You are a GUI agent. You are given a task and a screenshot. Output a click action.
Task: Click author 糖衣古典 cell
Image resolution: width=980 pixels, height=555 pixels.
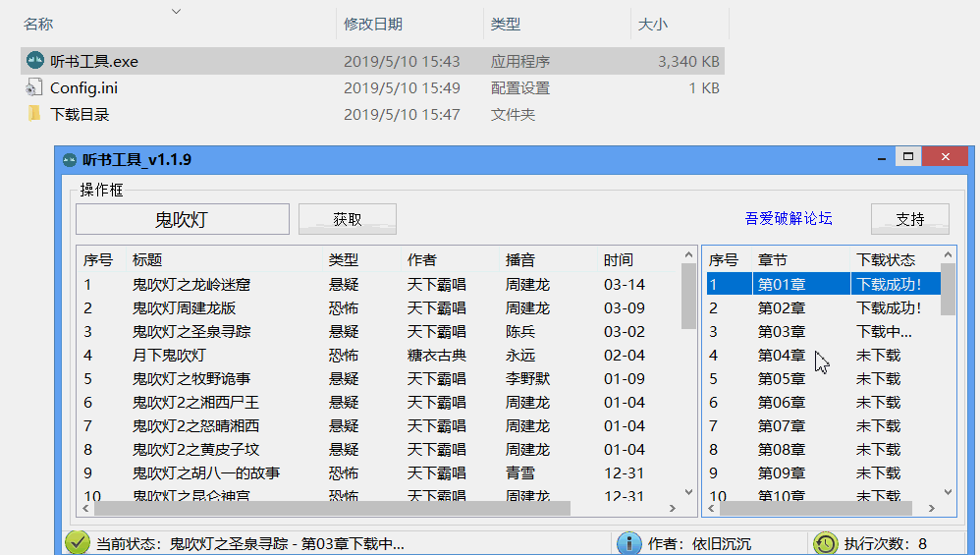point(436,356)
